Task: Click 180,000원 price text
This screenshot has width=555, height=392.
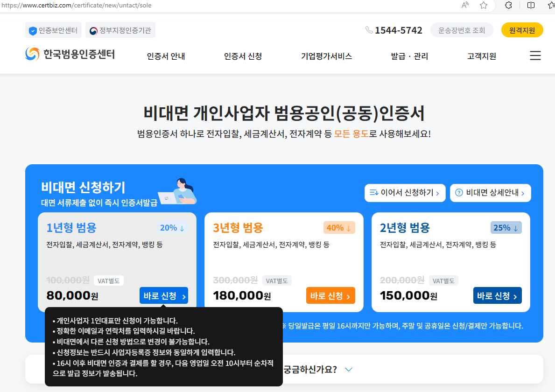Action: 242,295
